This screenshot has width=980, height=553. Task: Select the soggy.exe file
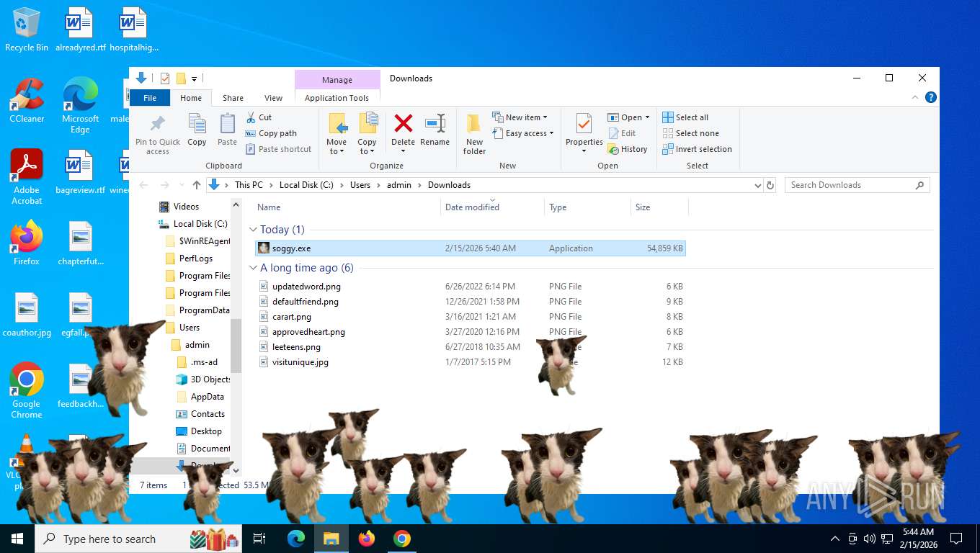(471, 248)
